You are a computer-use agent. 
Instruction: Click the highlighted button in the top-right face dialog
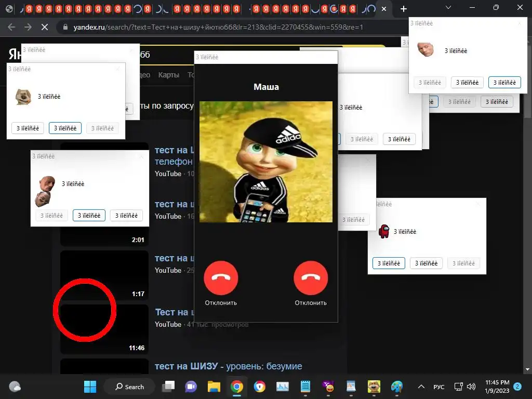[504, 83]
